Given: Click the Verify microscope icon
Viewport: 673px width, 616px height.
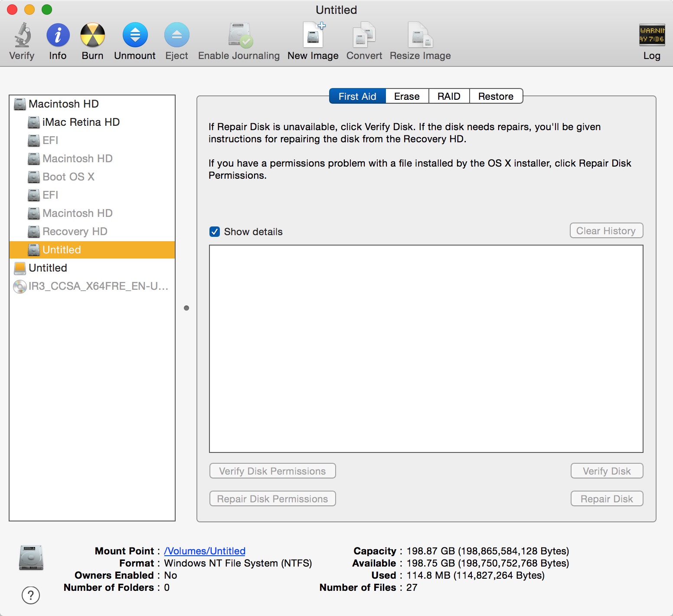Looking at the screenshot, I should point(22,36).
